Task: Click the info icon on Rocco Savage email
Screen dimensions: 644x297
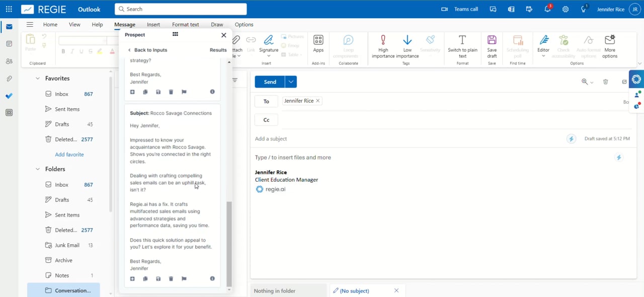Action: pyautogui.click(x=212, y=278)
